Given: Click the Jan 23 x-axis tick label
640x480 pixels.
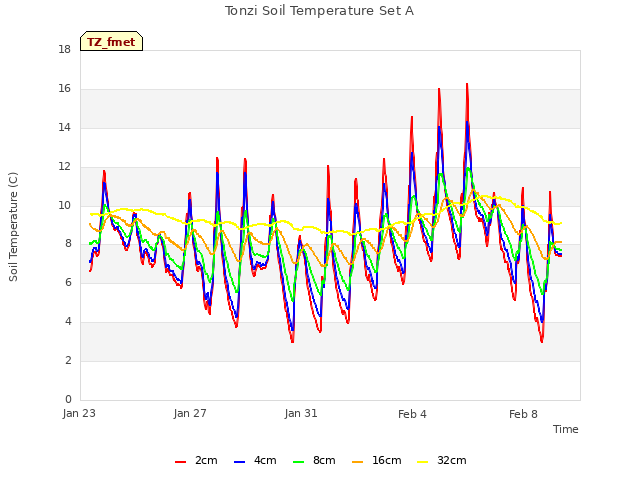Looking at the screenshot, I should click(x=79, y=413).
